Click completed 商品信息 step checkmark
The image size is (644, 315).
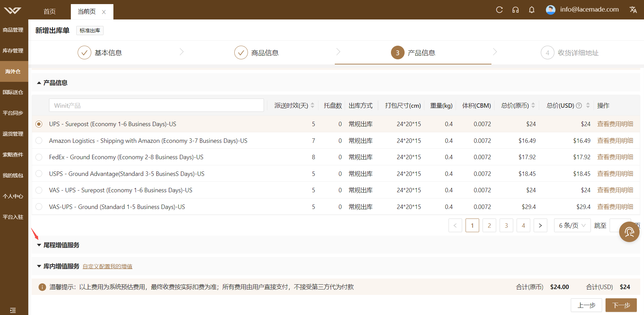coord(241,52)
